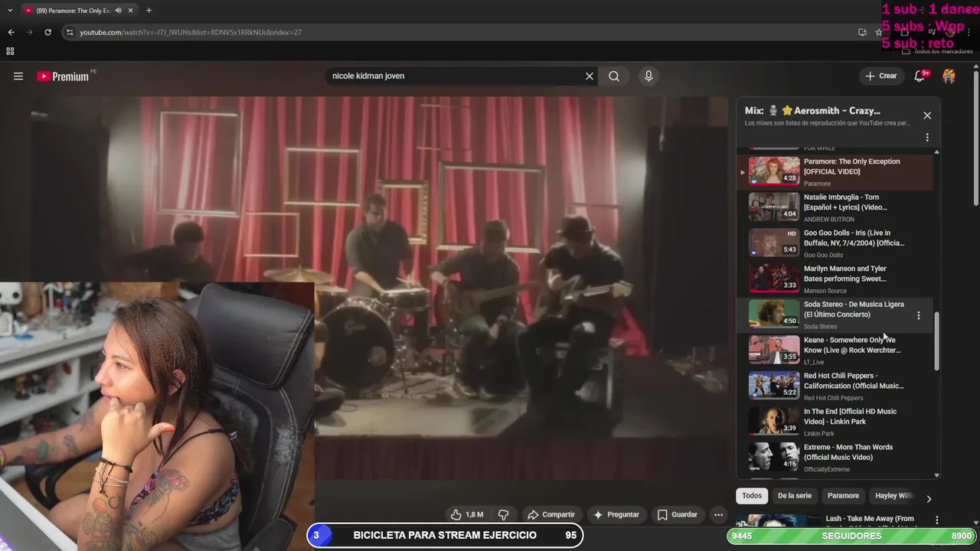This screenshot has width=980, height=551.
Task: Open a new browser tab
Action: pos(149,11)
